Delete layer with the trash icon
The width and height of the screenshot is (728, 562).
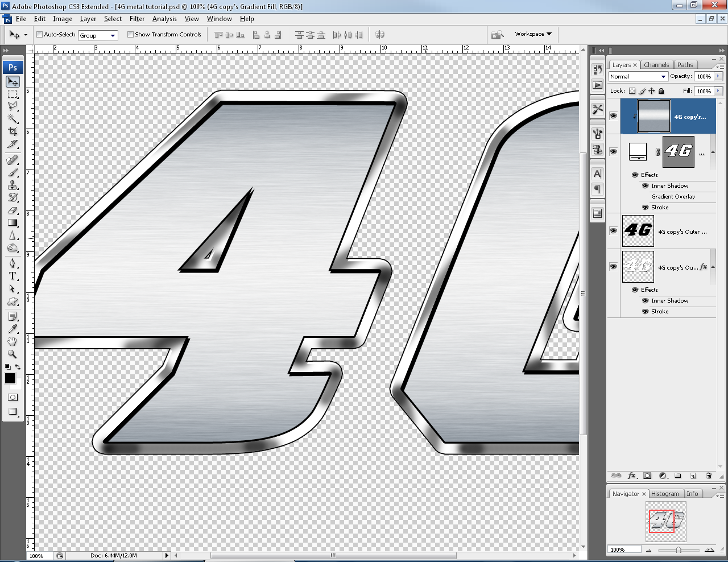[x=709, y=476]
